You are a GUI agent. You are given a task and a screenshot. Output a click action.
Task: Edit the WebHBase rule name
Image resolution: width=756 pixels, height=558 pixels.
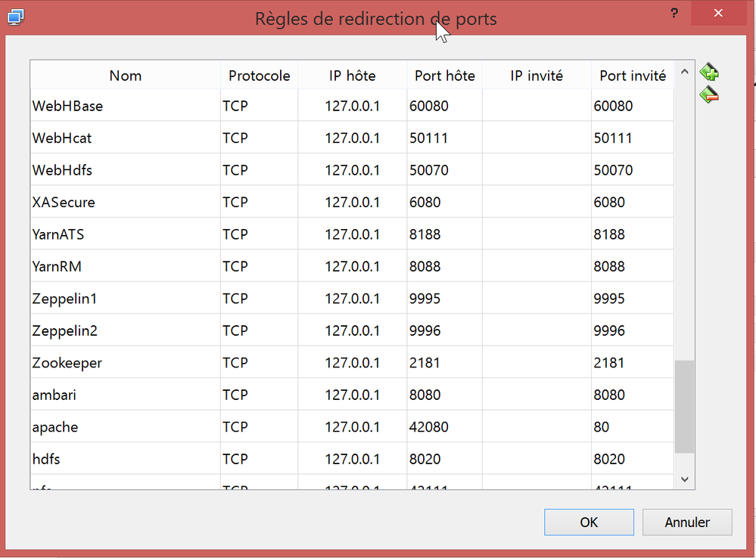pos(125,106)
